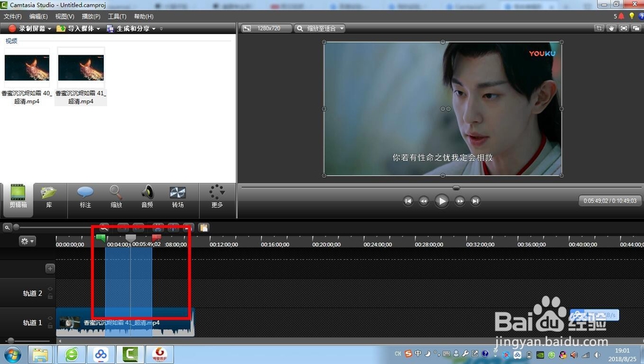Detach the preview window icon
Viewport: 644px width, 364px height.
[x=636, y=28]
